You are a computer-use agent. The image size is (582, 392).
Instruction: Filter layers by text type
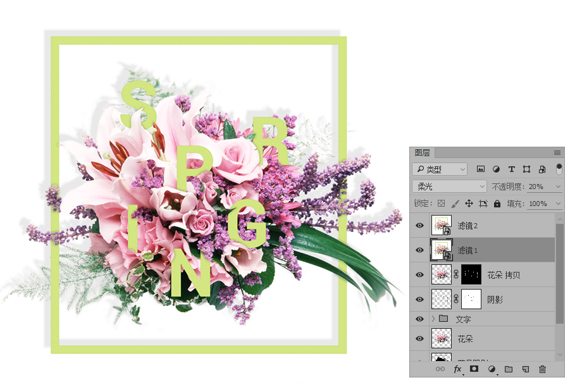tap(511, 169)
